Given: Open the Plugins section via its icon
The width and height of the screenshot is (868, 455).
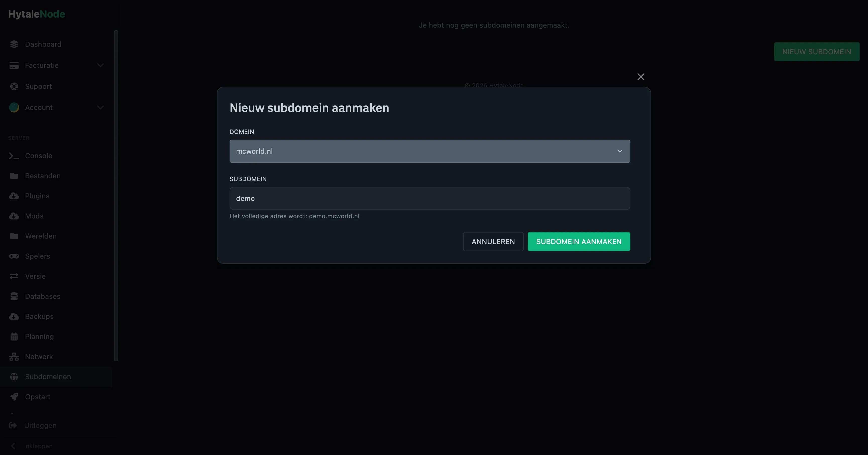Looking at the screenshot, I should click(14, 196).
